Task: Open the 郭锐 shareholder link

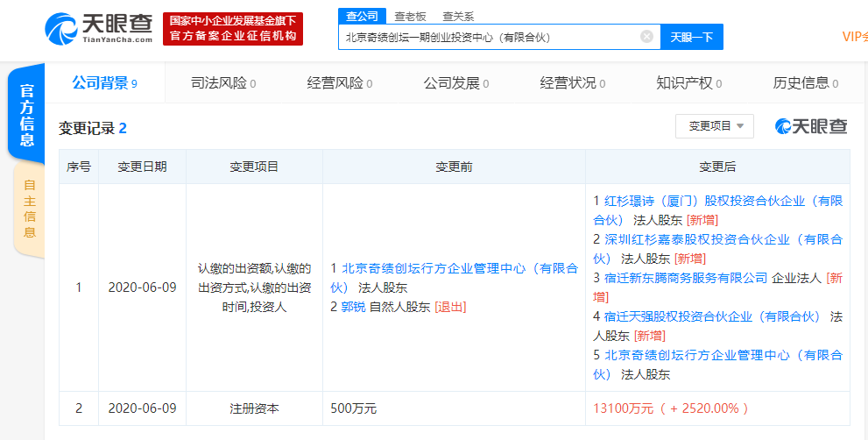Action: tap(353, 307)
